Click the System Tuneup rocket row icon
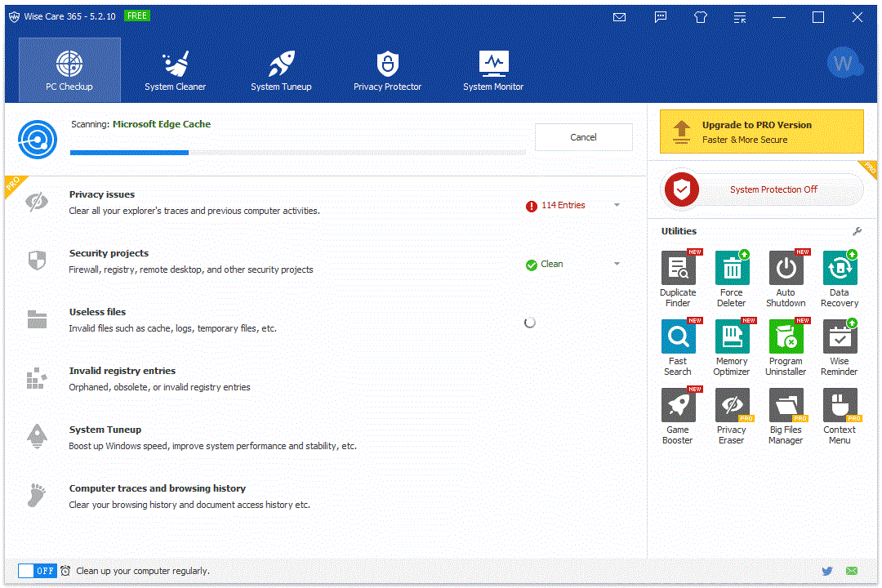 click(37, 436)
